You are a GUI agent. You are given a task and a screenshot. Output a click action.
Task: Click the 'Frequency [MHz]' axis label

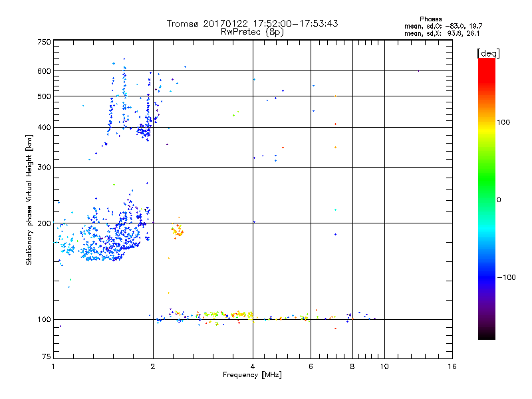coord(252,375)
